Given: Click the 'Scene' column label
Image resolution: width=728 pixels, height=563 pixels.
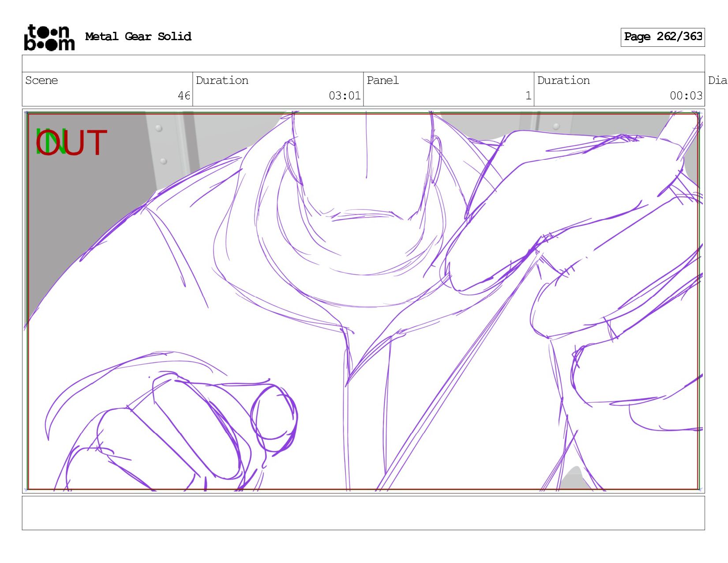Looking at the screenshot, I should 41,80.
